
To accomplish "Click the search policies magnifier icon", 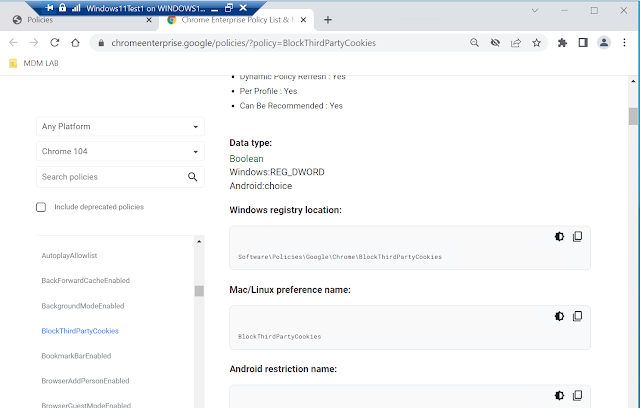I will click(193, 177).
